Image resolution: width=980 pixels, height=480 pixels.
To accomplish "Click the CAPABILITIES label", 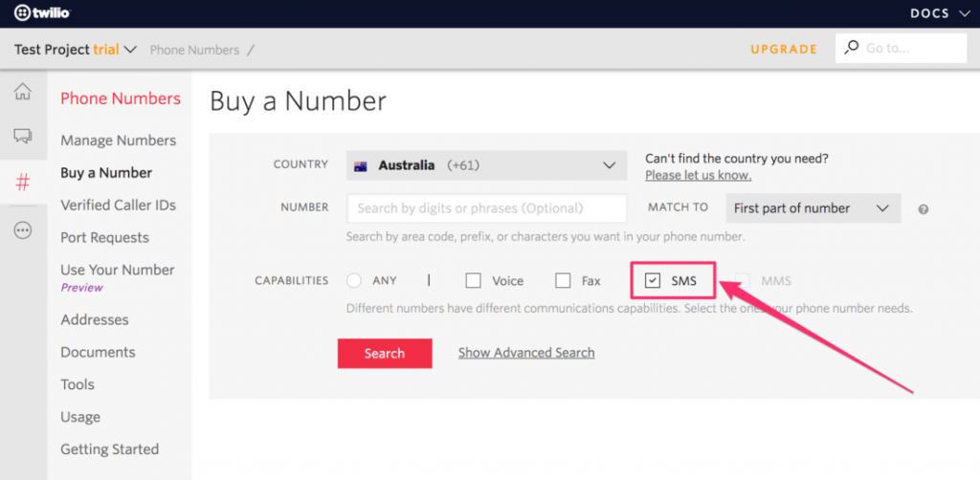I will pyautogui.click(x=291, y=281).
